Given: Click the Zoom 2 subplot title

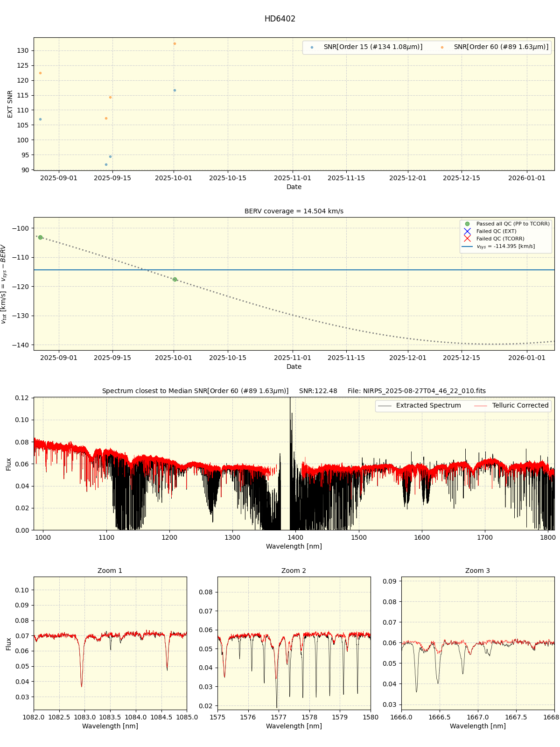Looking at the screenshot, I should tap(294, 571).
